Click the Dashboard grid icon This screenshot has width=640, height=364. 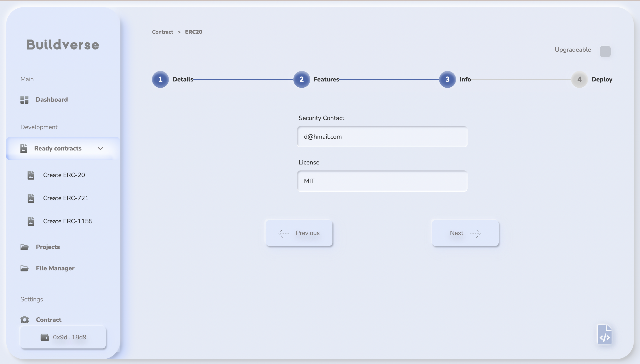pos(24,99)
